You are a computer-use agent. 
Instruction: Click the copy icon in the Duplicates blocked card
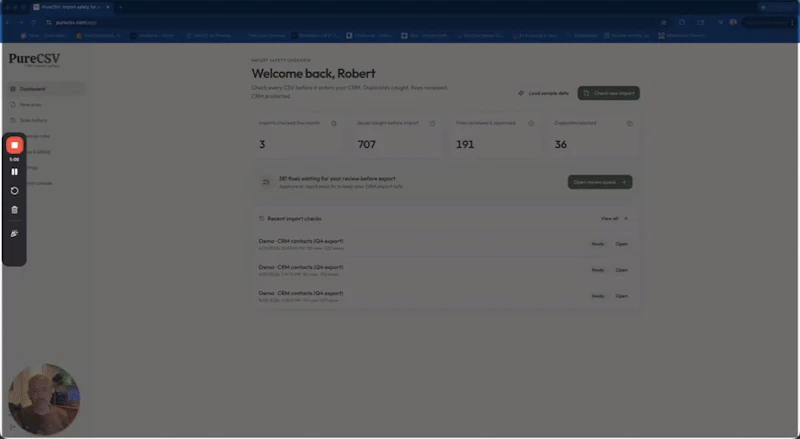630,124
